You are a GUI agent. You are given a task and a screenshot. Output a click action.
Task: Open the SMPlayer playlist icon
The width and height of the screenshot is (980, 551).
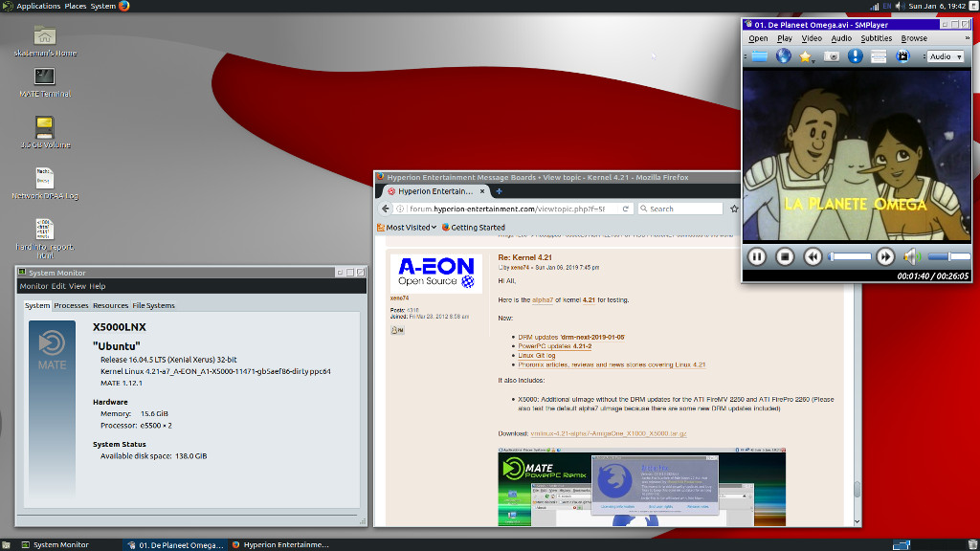(879, 56)
